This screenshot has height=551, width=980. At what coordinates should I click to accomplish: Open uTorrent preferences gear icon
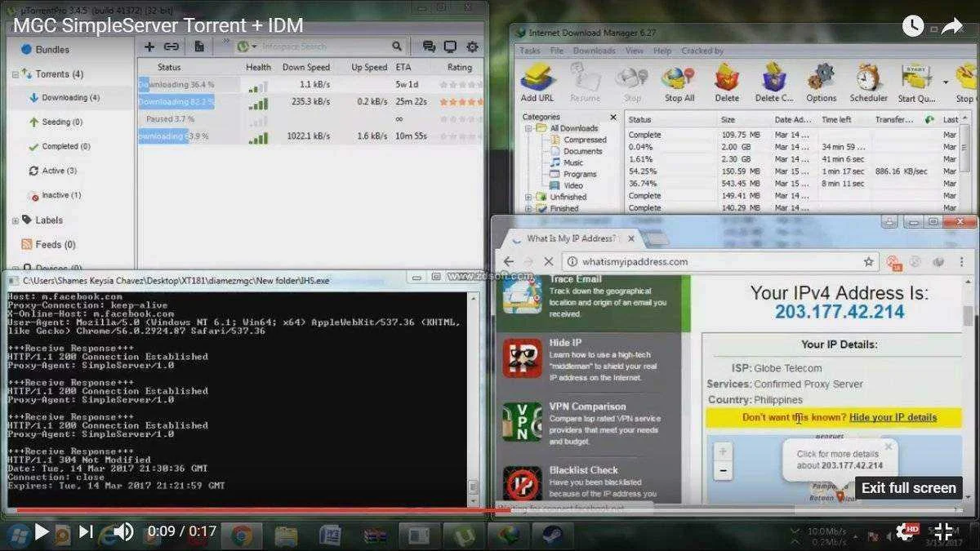coord(471,47)
